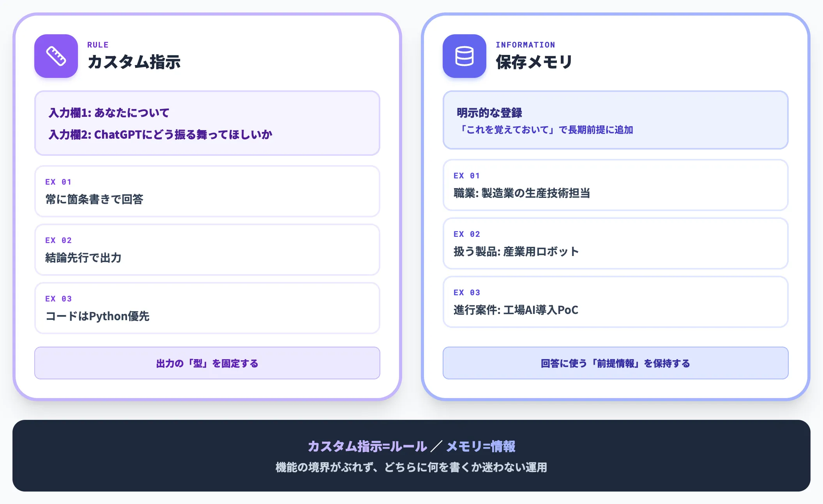Click 入力欄2: ChatGPTにどう振る舞ってほしいか text
The image size is (823, 504).
(x=160, y=135)
